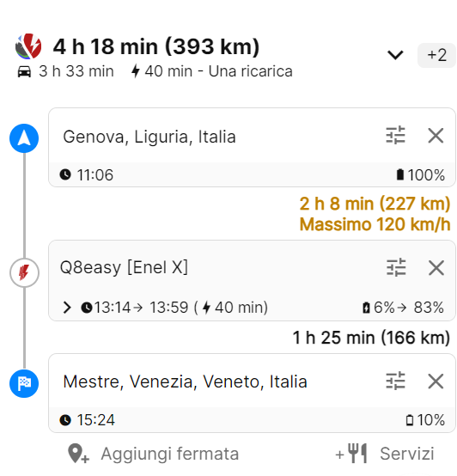Click Aggiungi fermata to add a stop
The image size is (457, 476).
154,454
